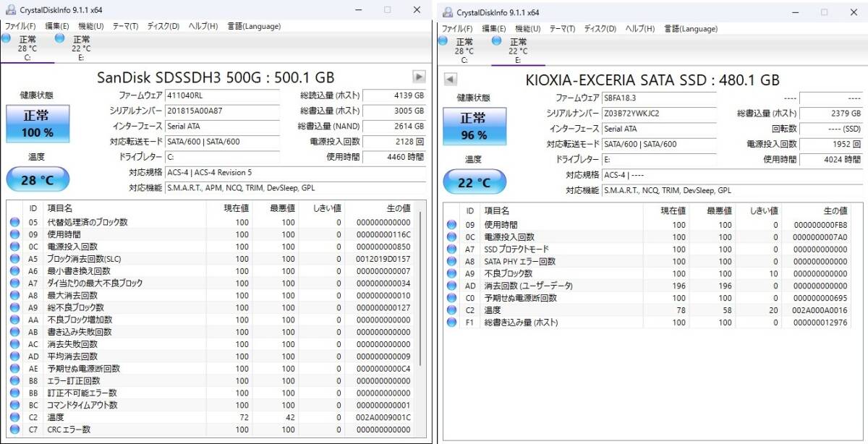The image size is (868, 444).
Task: Click status orb for コマンドタイムアウト数 row
Action: tap(14, 405)
